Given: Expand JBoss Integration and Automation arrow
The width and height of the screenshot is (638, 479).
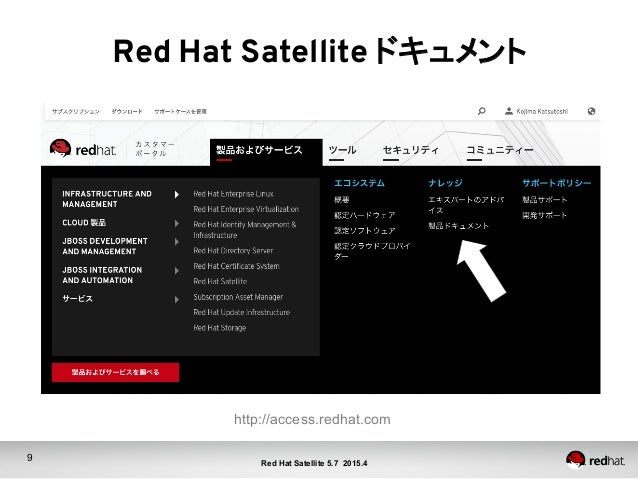Looking at the screenshot, I should (177, 271).
